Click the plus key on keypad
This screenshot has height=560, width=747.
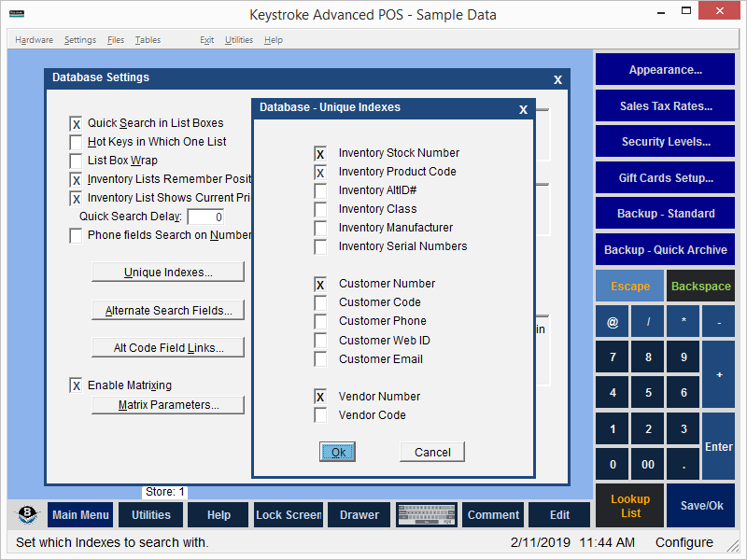(719, 374)
